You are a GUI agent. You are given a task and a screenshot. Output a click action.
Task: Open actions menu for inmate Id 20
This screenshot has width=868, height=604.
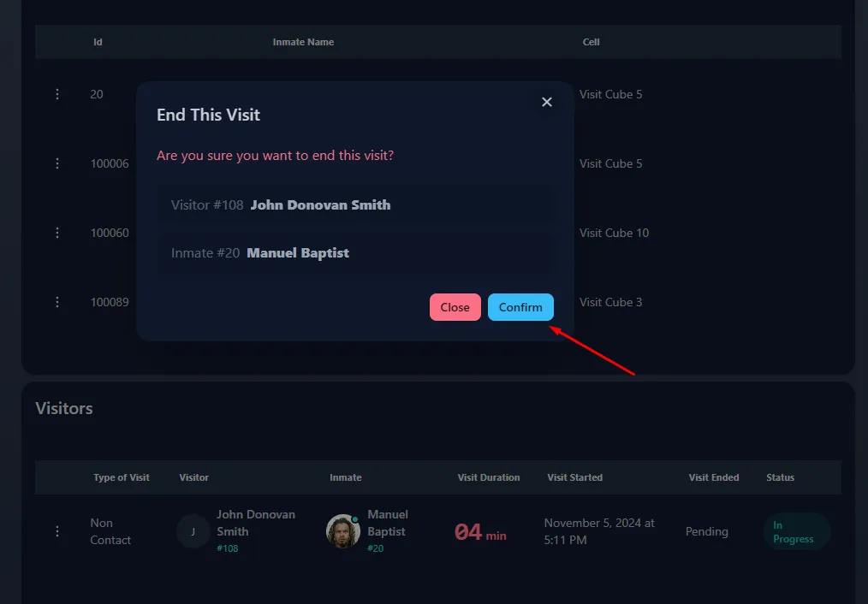pyautogui.click(x=57, y=94)
